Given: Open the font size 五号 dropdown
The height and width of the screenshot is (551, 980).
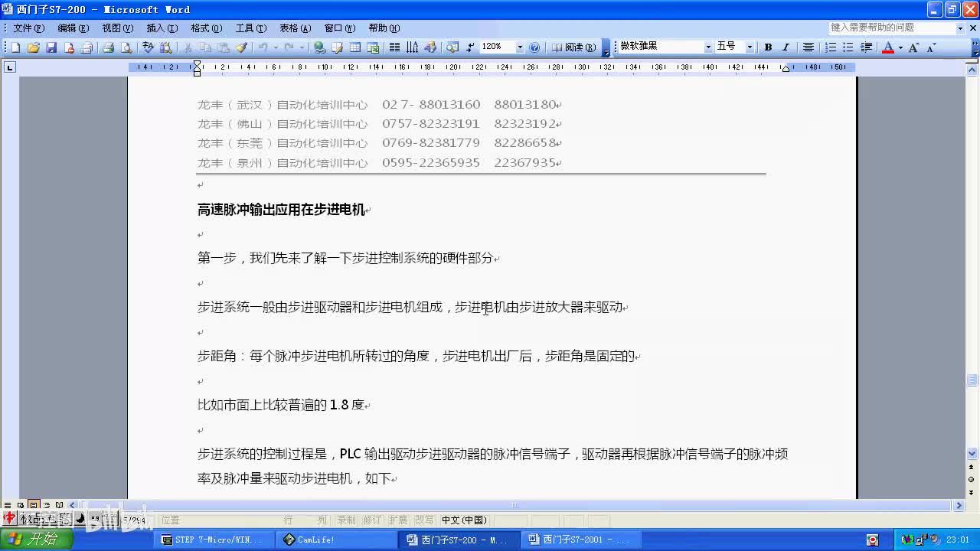Looking at the screenshot, I should click(x=750, y=47).
